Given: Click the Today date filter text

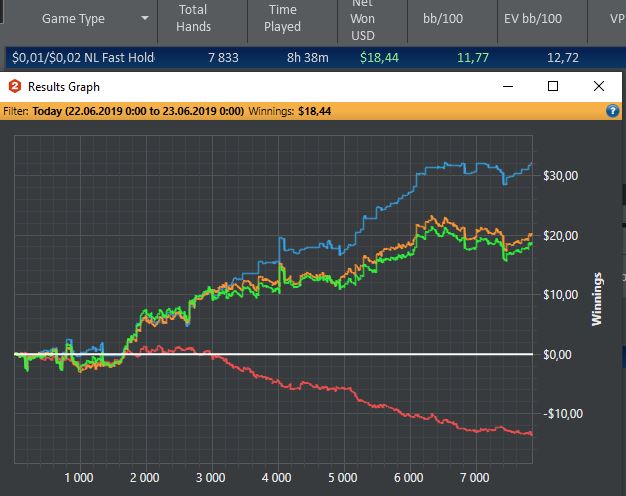Looking at the screenshot, I should pyautogui.click(x=138, y=111).
